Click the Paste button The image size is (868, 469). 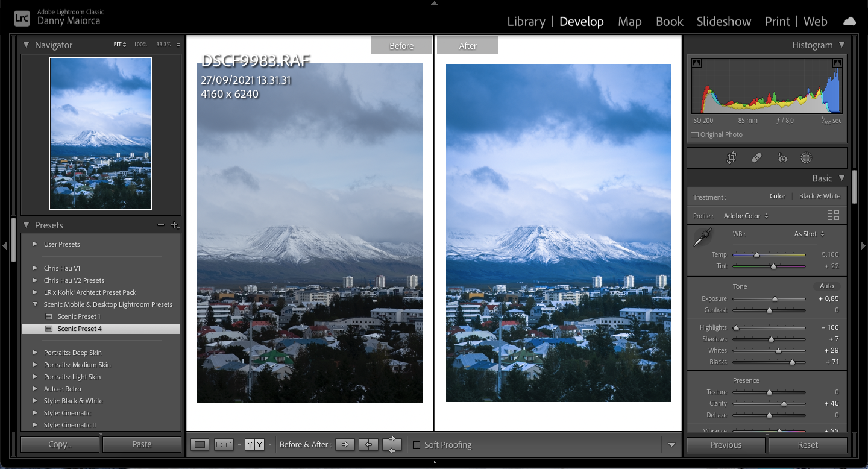(x=142, y=444)
